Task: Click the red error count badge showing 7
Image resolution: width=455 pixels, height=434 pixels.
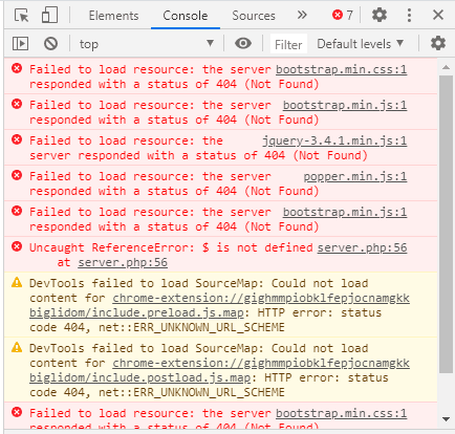Action: pos(342,15)
